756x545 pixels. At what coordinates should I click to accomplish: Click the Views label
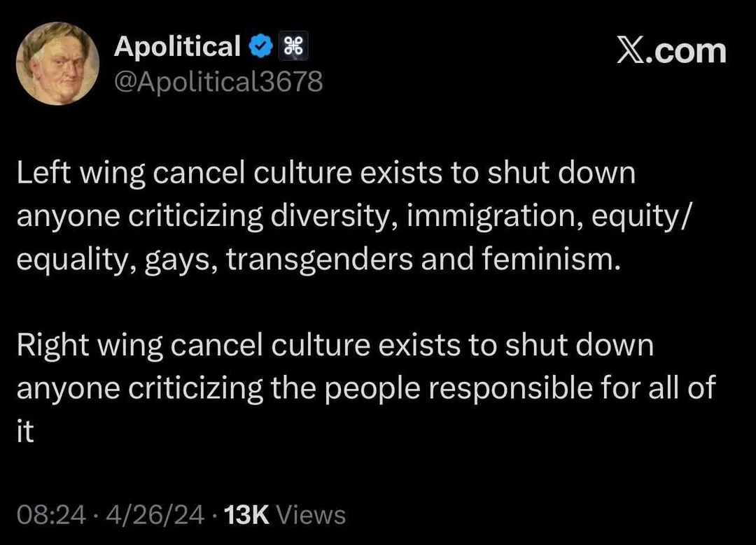coord(311,516)
